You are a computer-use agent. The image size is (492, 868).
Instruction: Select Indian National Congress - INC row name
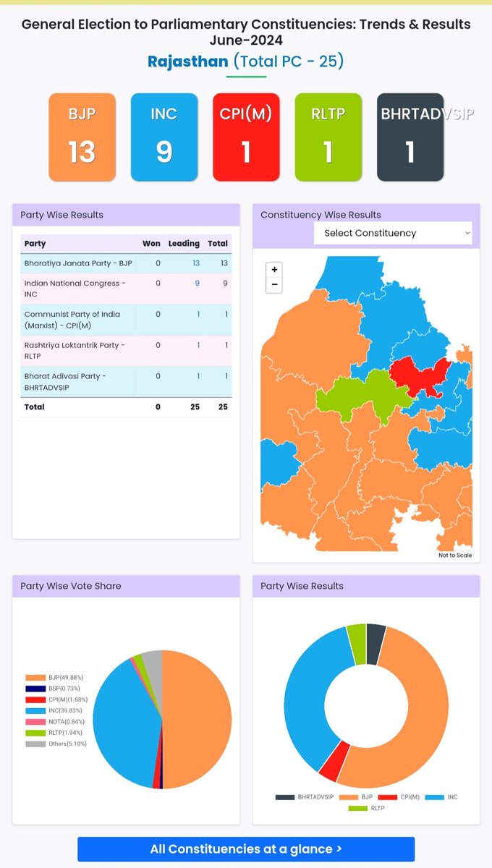[75, 289]
